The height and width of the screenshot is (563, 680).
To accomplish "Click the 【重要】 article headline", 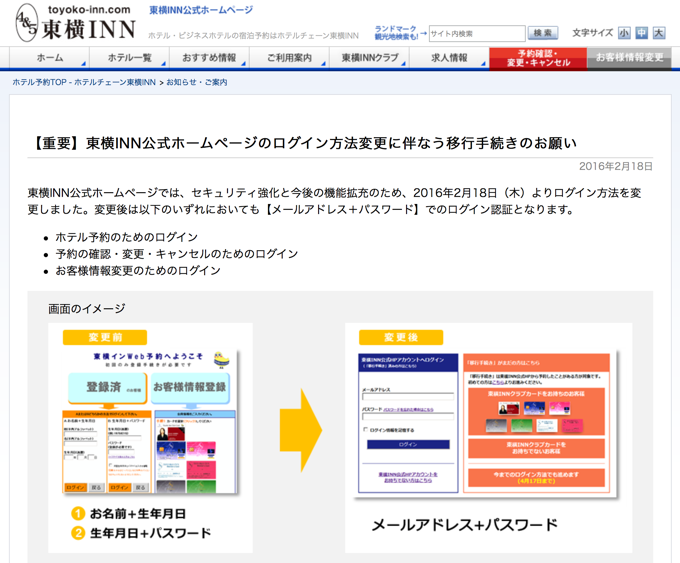I will [304, 143].
